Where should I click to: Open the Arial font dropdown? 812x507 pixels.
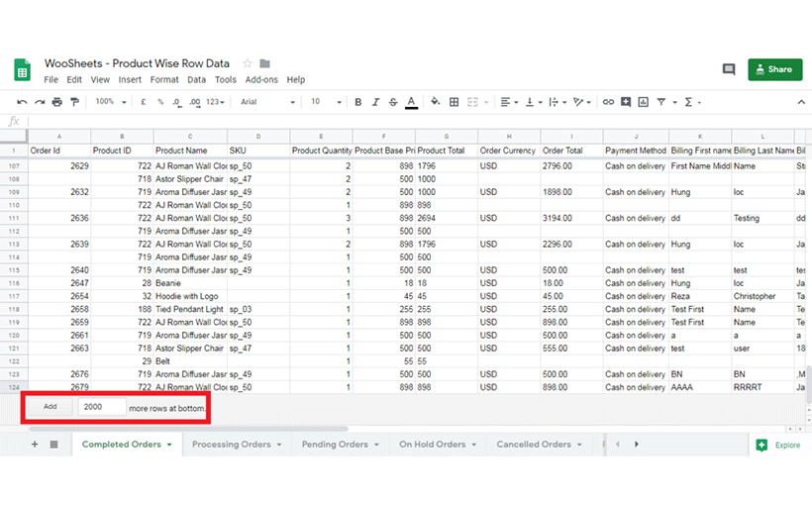coord(267,102)
